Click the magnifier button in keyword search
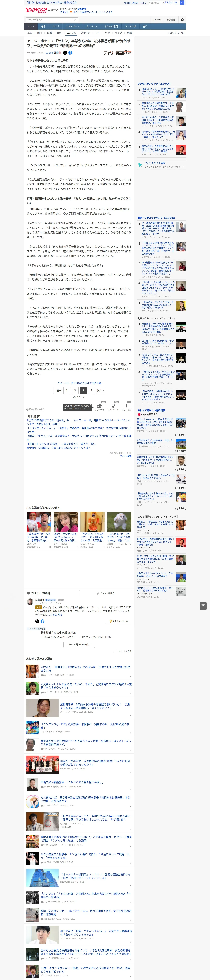The width and height of the screenshot is (210, 980). [x=75, y=20]
